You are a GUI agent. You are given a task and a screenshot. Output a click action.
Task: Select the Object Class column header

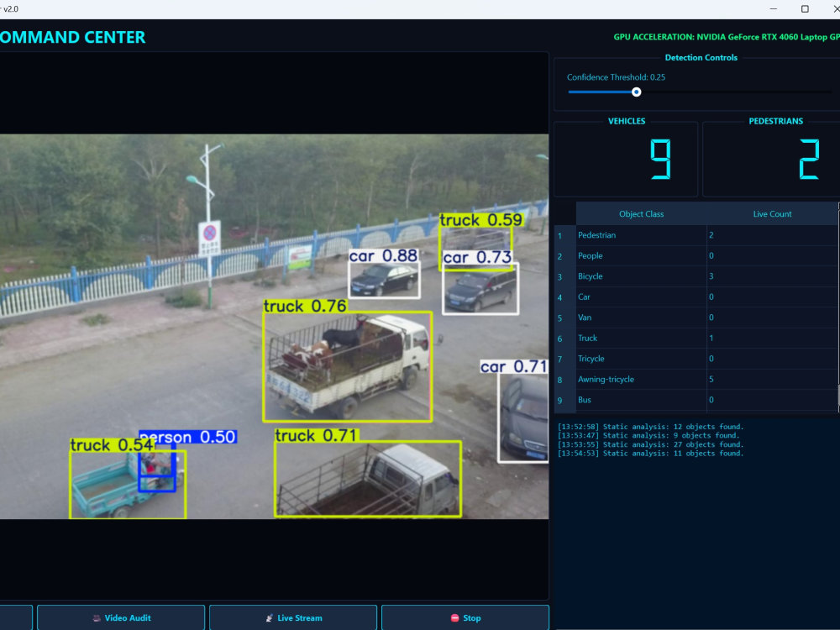[641, 213]
